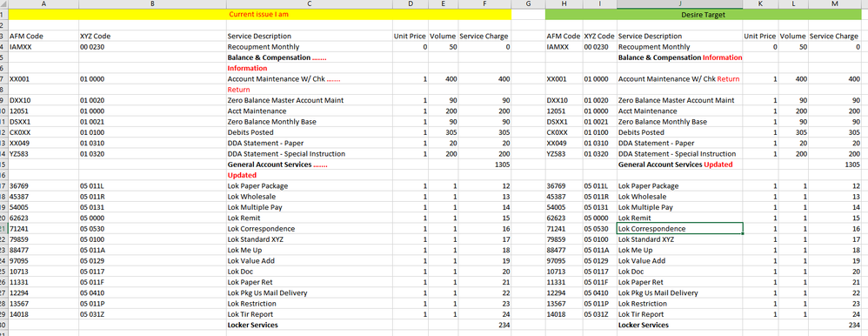Select 'Service Charge' heading in column F
Image resolution: width=868 pixels, height=336 pixels.
pyautogui.click(x=484, y=36)
